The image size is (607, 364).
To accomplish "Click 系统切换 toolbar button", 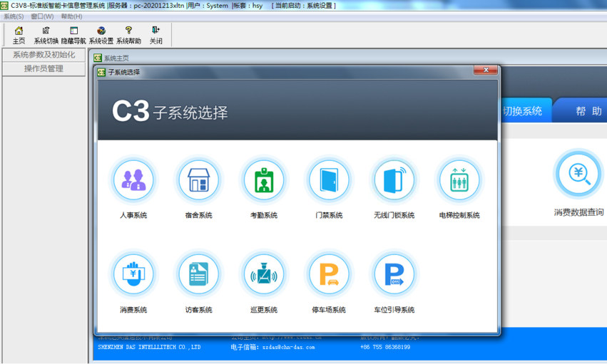I will tap(46, 35).
